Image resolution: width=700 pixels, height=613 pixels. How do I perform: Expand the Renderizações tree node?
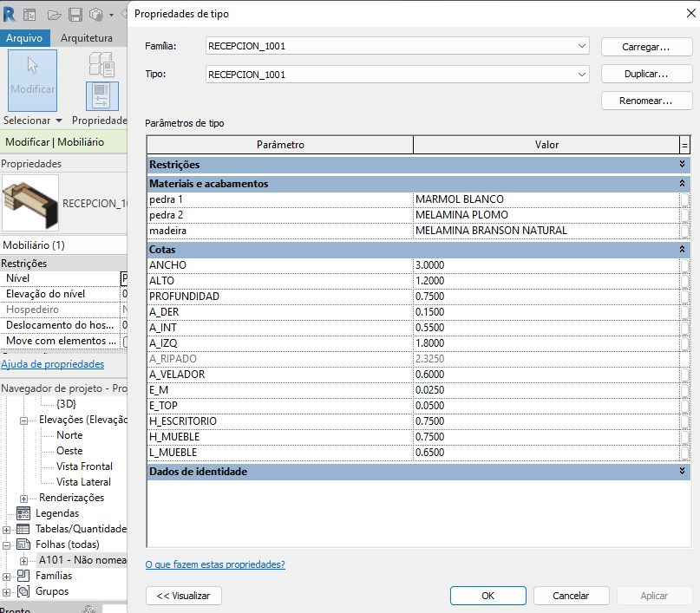click(23, 499)
